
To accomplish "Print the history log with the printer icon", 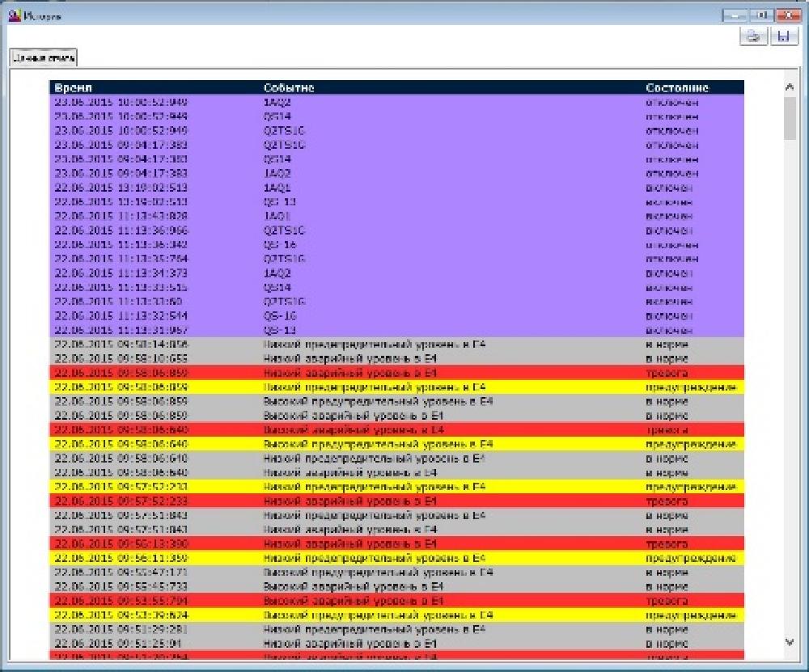I will (753, 36).
